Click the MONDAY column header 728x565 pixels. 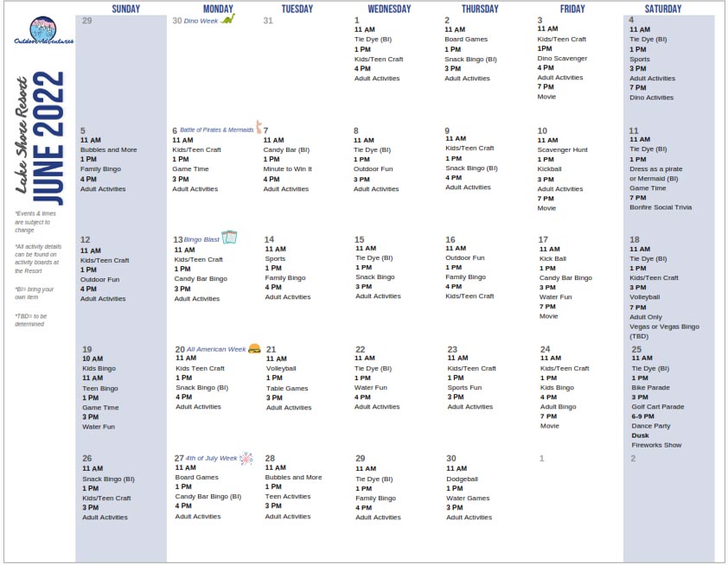pyautogui.click(x=218, y=9)
